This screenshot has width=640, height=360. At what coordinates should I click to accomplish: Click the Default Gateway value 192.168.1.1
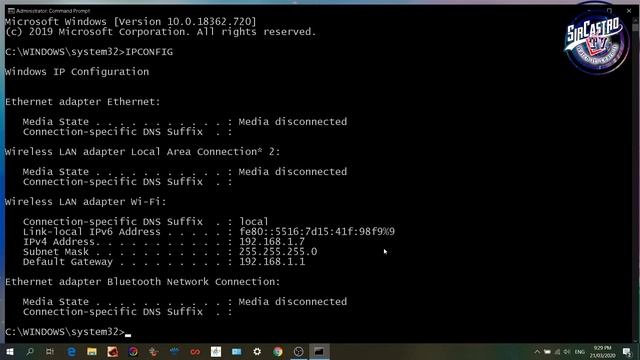(272, 262)
